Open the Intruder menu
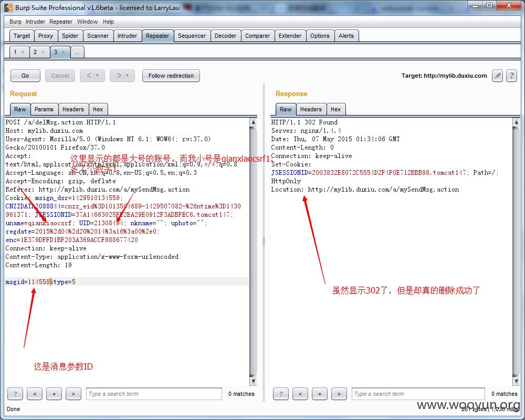 tap(35, 22)
